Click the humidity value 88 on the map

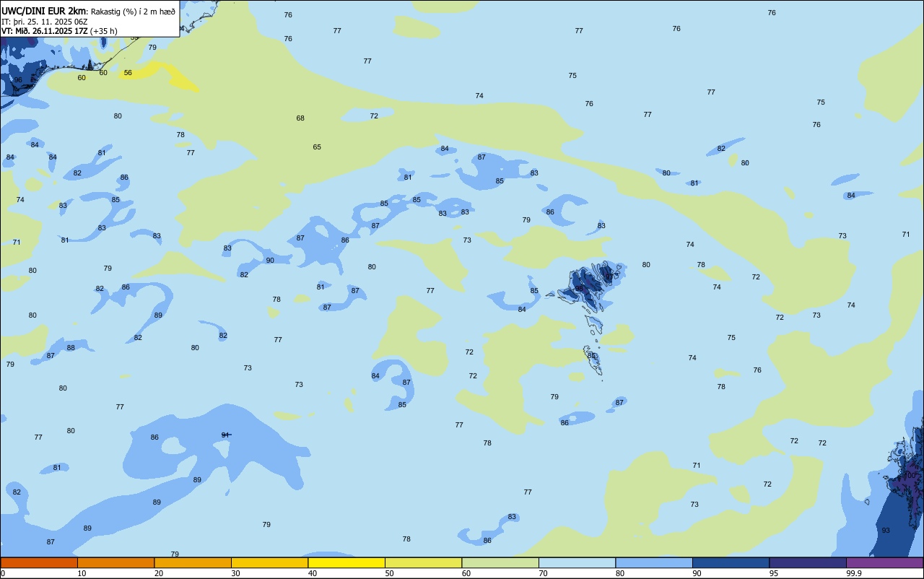coord(71,348)
